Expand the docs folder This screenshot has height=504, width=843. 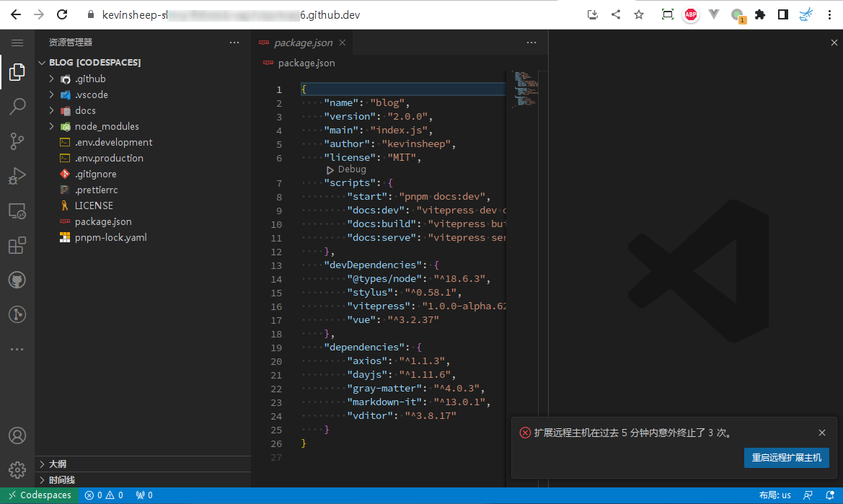(85, 110)
